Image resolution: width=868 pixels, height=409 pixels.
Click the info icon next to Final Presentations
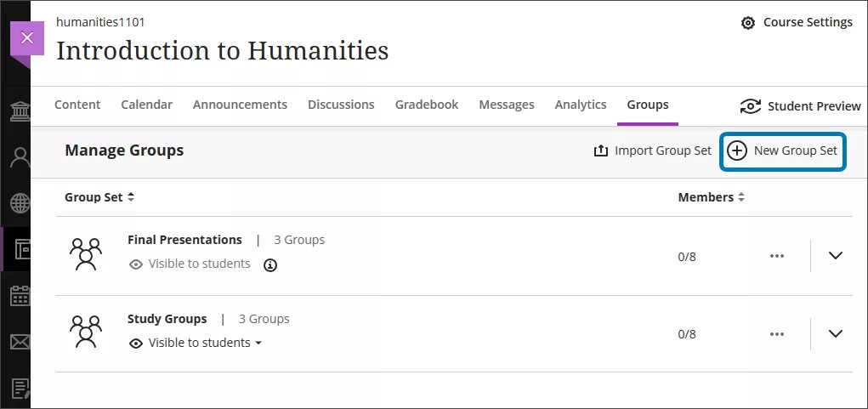point(270,265)
